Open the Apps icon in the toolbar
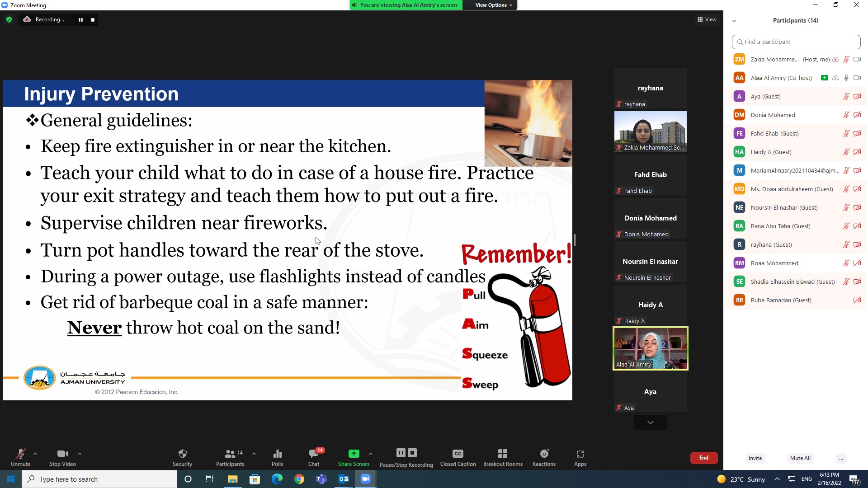This screenshot has width=868, height=488. coord(580,457)
